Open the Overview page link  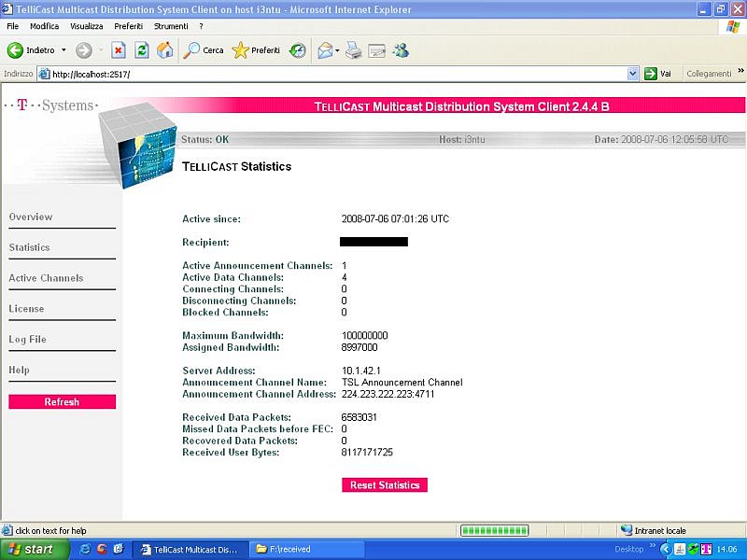[x=31, y=217]
